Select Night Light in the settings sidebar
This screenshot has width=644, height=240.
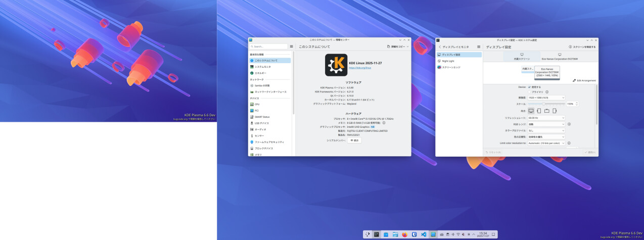coord(448,61)
